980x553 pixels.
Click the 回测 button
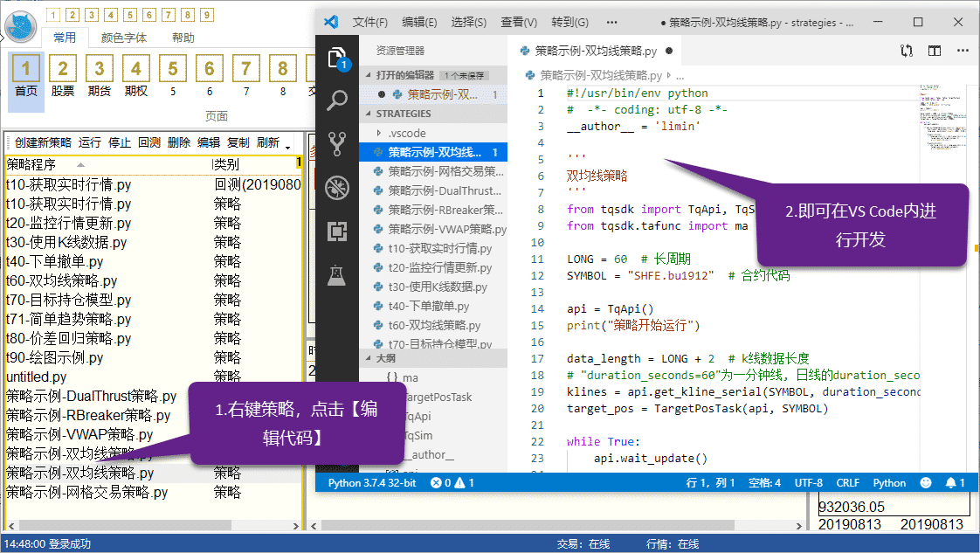148,142
